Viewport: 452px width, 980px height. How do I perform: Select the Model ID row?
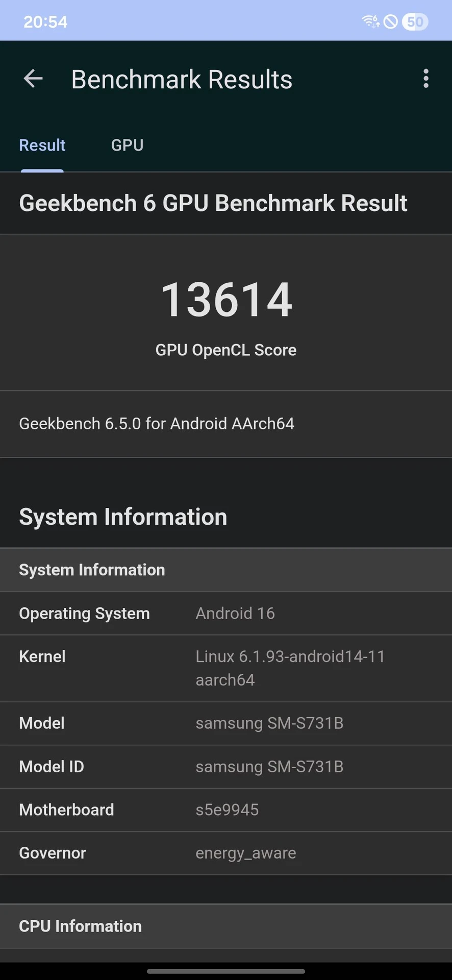click(226, 767)
